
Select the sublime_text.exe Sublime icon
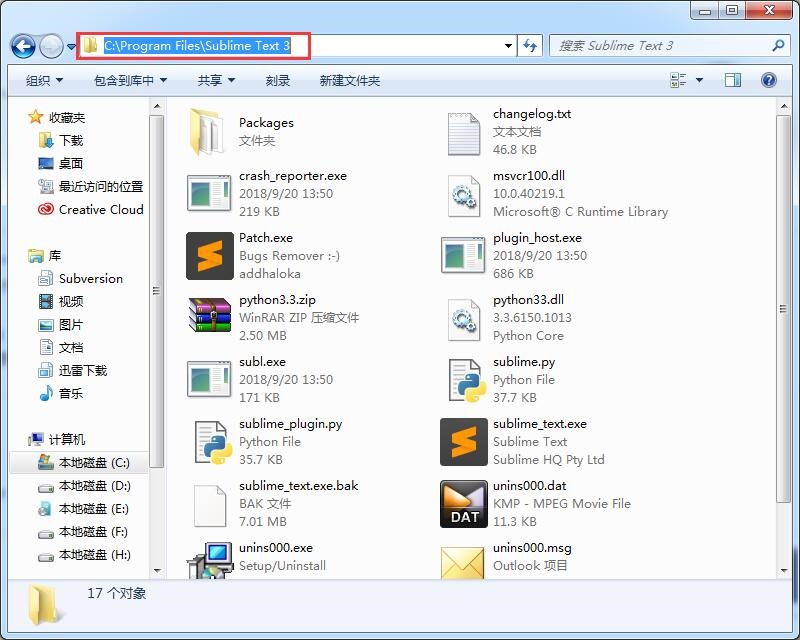[464, 442]
